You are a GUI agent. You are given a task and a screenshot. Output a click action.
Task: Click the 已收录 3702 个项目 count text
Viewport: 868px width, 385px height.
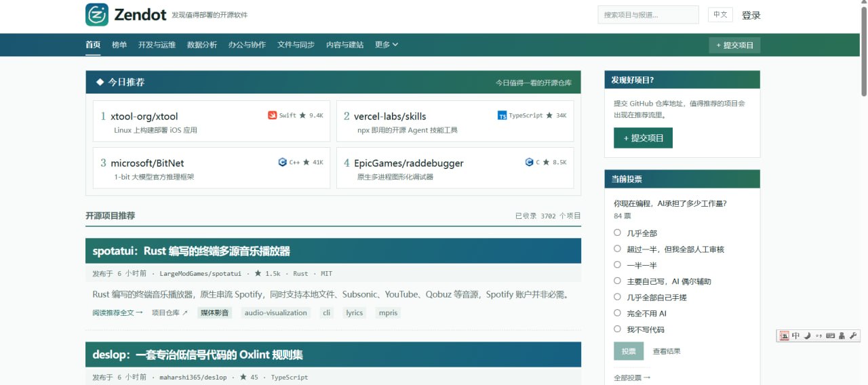pos(548,216)
